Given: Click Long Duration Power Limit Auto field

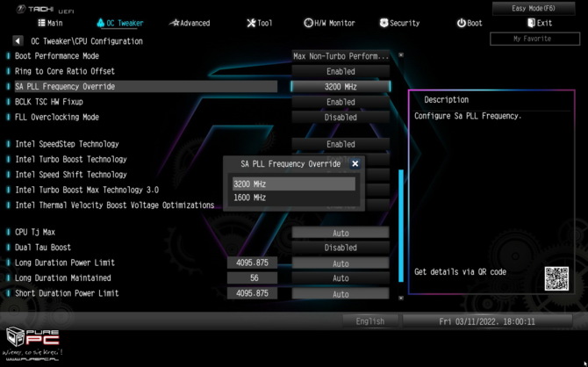Looking at the screenshot, I should 341,263.
